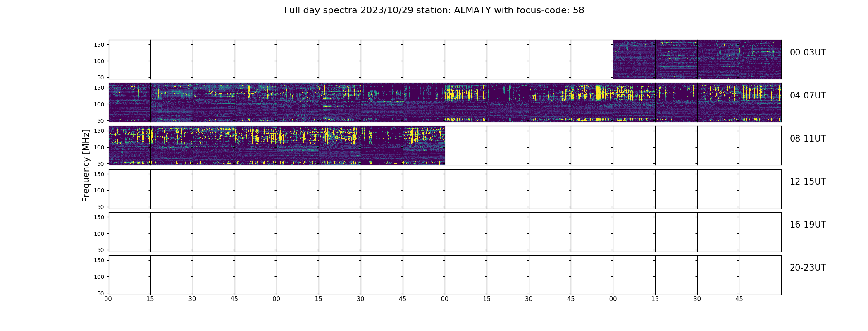This screenshot has height=331, width=868.
Task: Select the '08-11UT' row label
Action: (808, 139)
